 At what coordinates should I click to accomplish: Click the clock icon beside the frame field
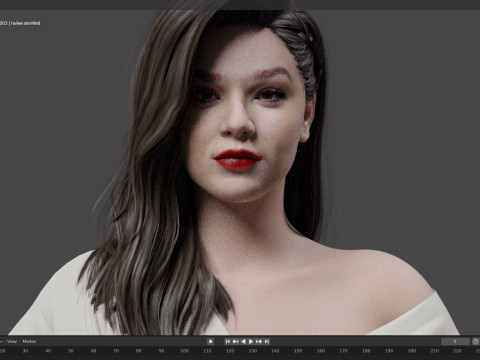(475, 341)
